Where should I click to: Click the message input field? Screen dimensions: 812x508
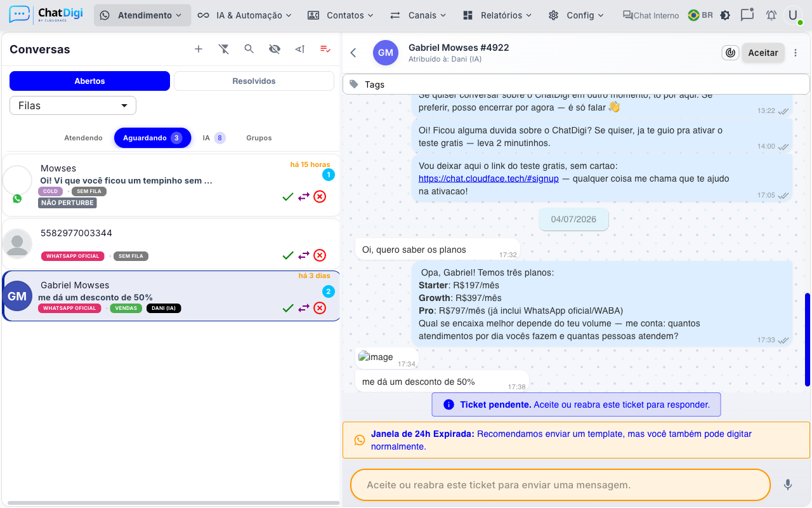coord(560,485)
